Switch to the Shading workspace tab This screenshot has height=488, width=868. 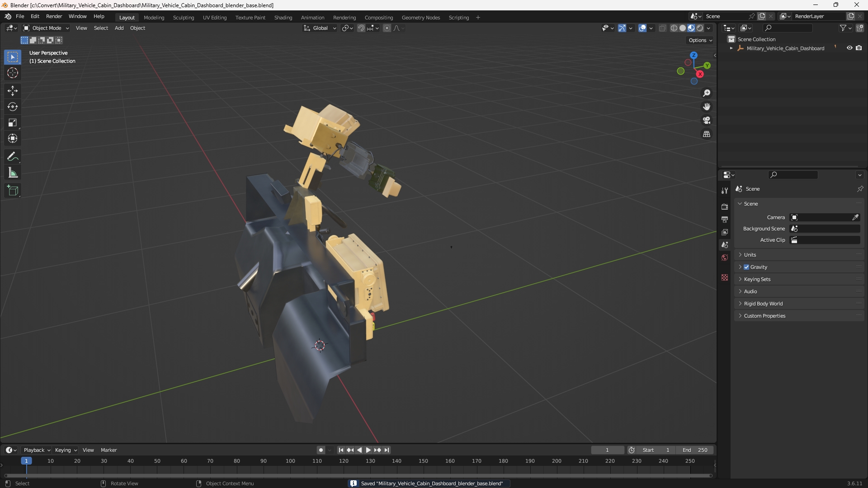coord(283,18)
